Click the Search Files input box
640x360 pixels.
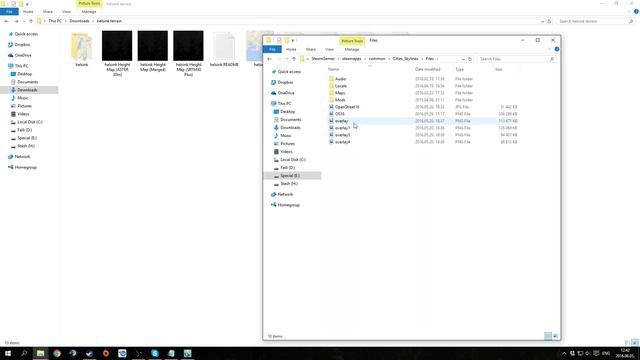(516, 59)
